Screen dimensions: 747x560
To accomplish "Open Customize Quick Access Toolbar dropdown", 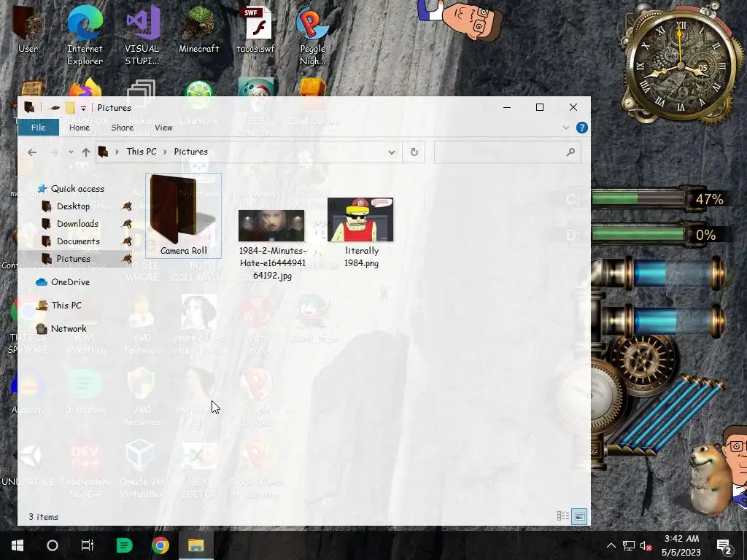I will [83, 108].
